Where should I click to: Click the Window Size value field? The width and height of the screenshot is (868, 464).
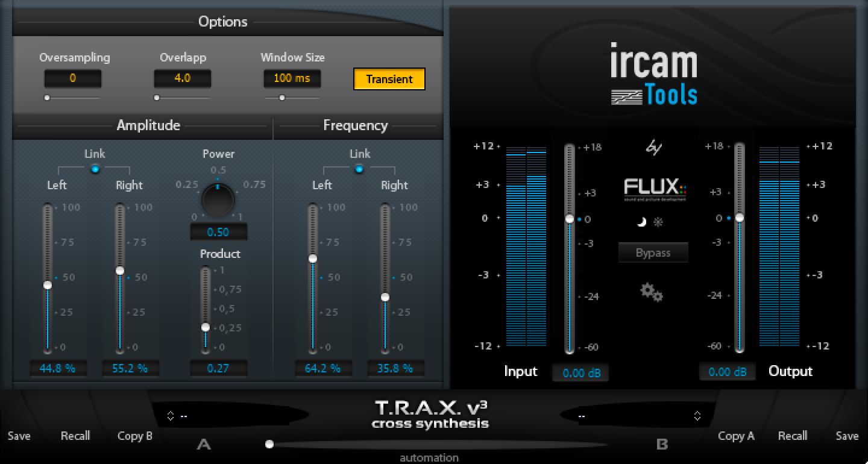(x=292, y=78)
